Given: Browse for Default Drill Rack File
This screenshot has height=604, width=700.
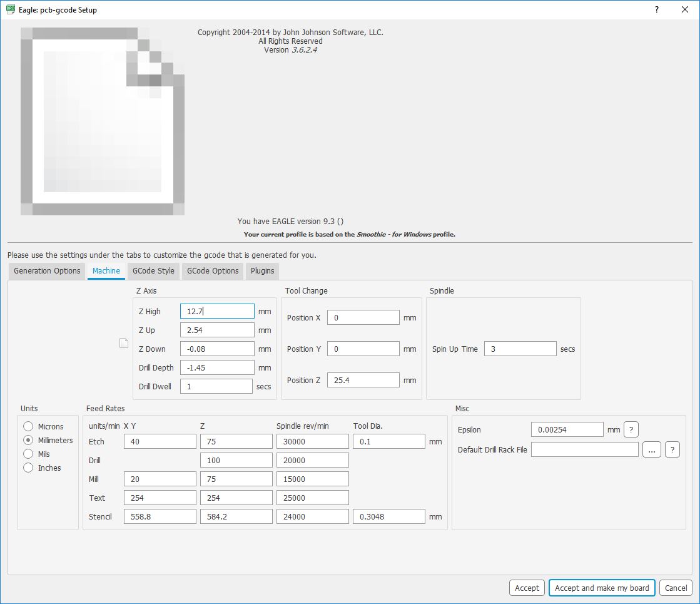Looking at the screenshot, I should coord(652,450).
